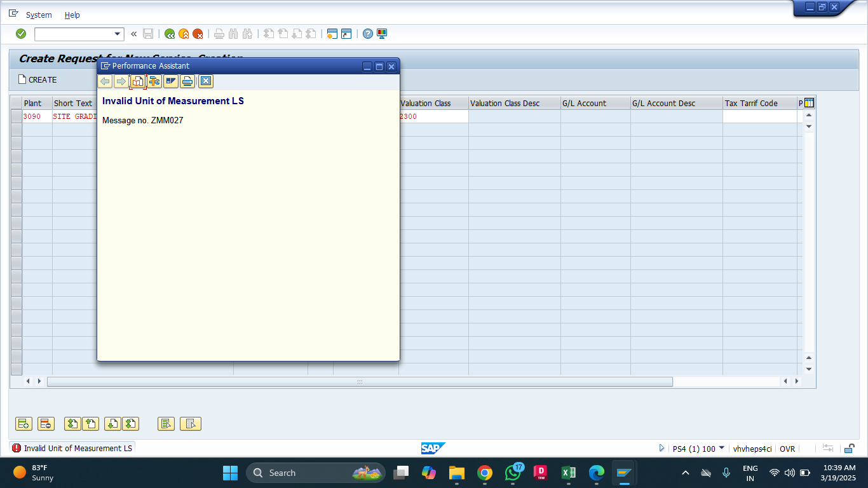Click the green Enter checkmark icon
This screenshot has height=488, width=868.
[x=21, y=34]
